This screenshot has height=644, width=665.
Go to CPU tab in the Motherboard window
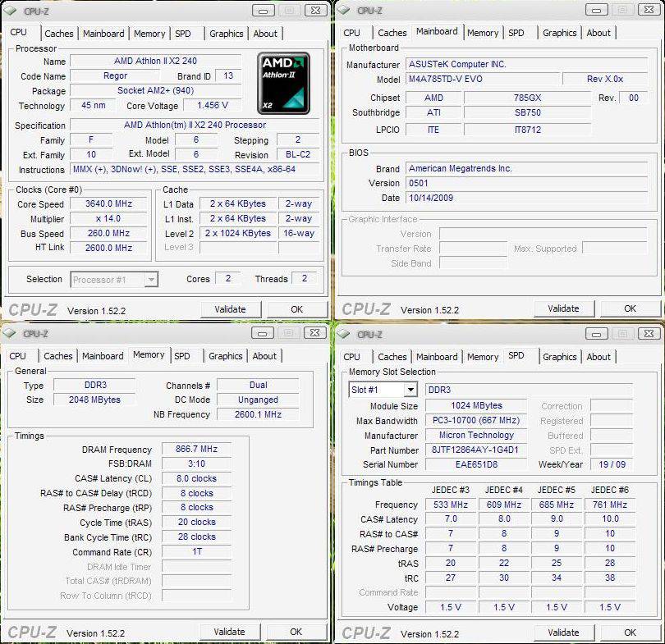pos(351,33)
